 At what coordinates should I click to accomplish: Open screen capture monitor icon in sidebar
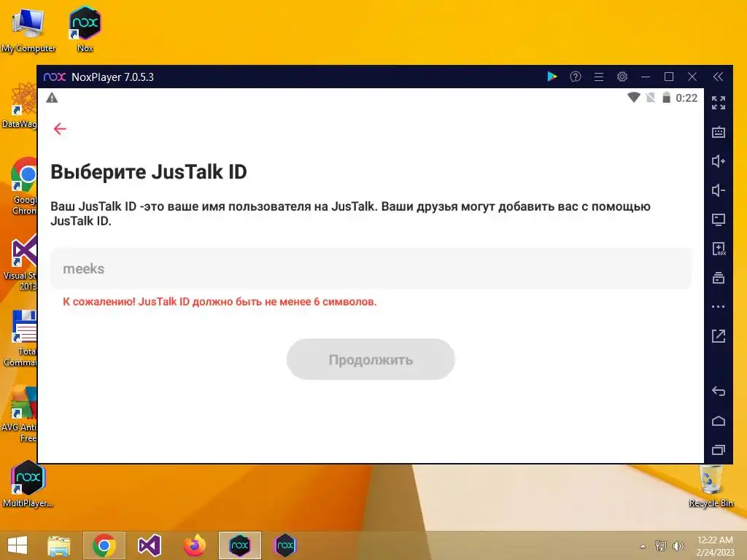[719, 219]
